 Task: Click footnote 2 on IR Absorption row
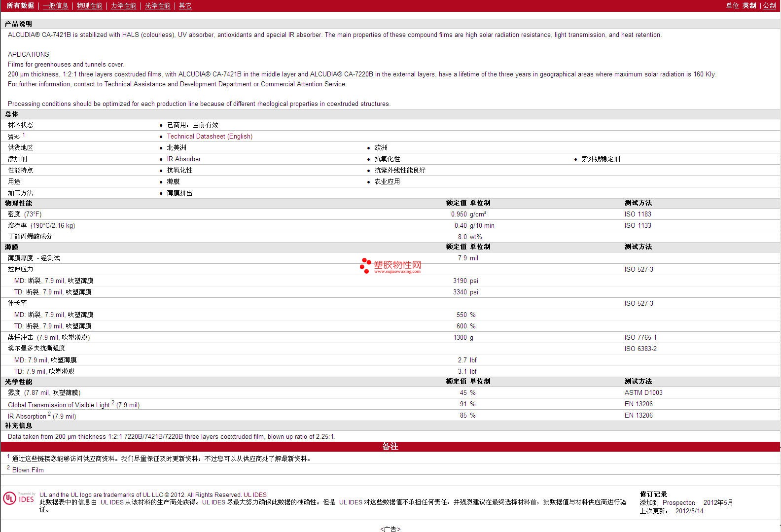point(49,414)
